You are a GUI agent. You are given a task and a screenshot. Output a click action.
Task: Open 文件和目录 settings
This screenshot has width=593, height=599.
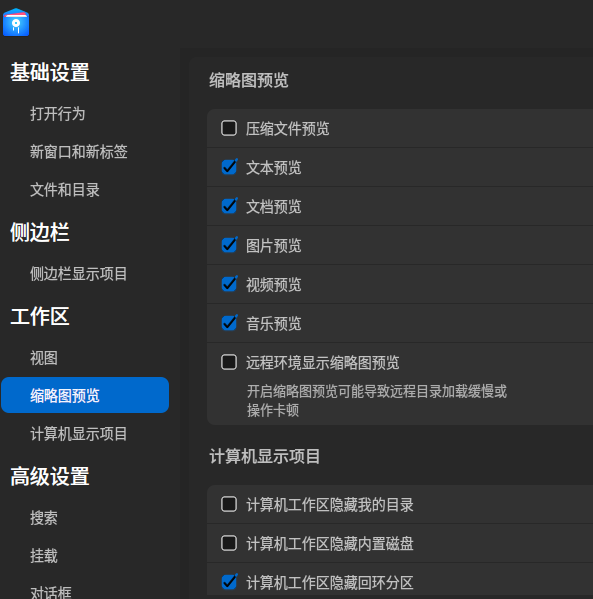pyautogui.click(x=65, y=190)
